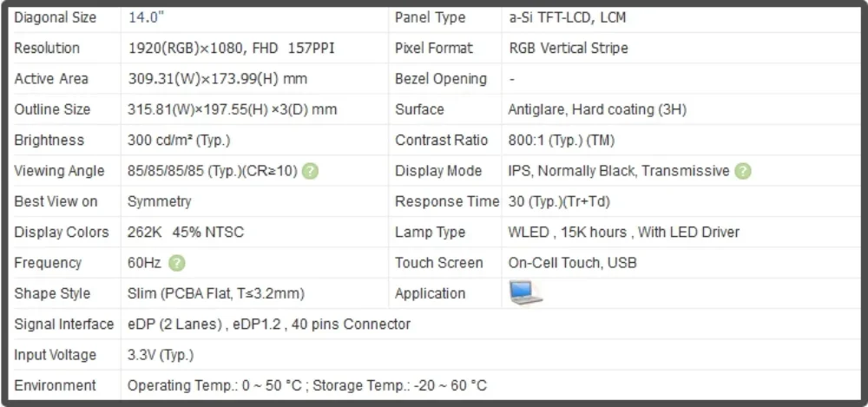Click the Slim (PCBA Flat) shape style value
Viewport: 868px width, 407px height.
[216, 293]
